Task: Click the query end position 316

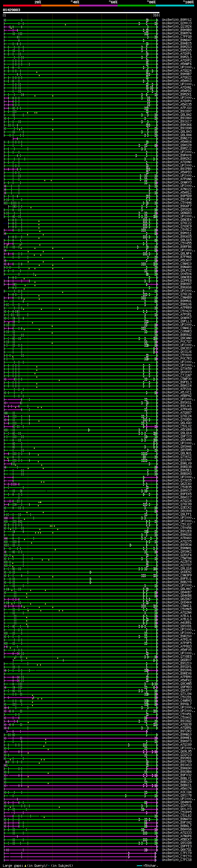Action: pos(155,15)
